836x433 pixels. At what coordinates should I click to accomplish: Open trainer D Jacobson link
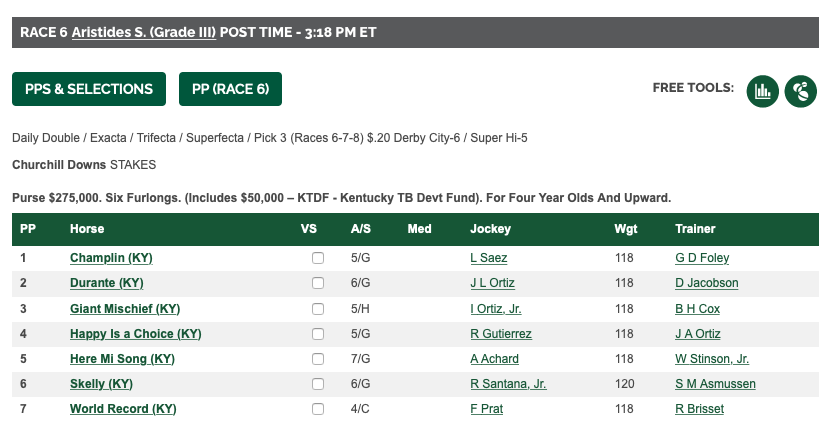pos(706,283)
